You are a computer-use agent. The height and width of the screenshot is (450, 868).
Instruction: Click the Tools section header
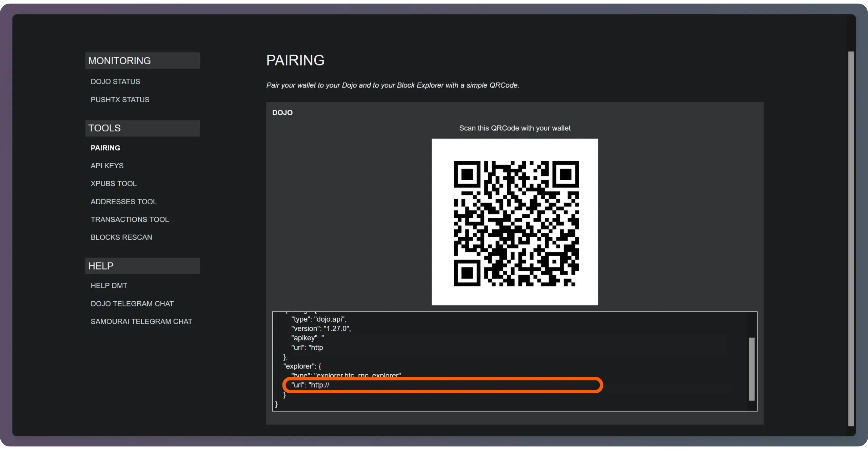(142, 128)
